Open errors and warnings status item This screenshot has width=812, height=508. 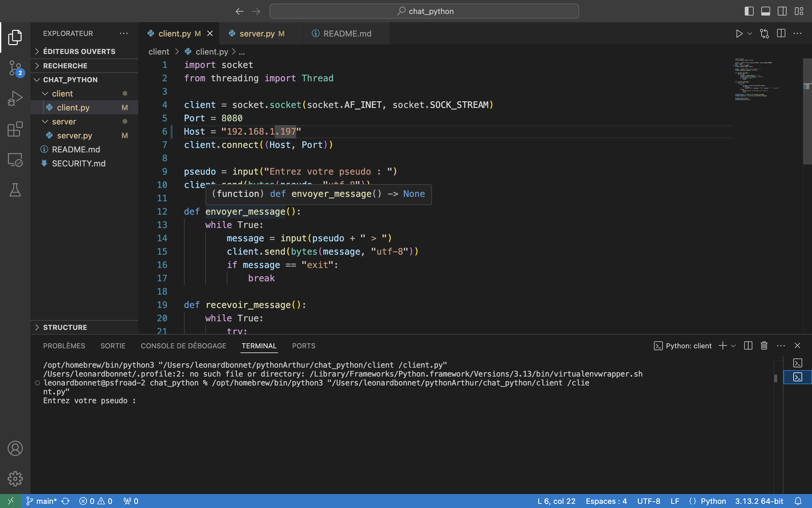click(x=95, y=501)
